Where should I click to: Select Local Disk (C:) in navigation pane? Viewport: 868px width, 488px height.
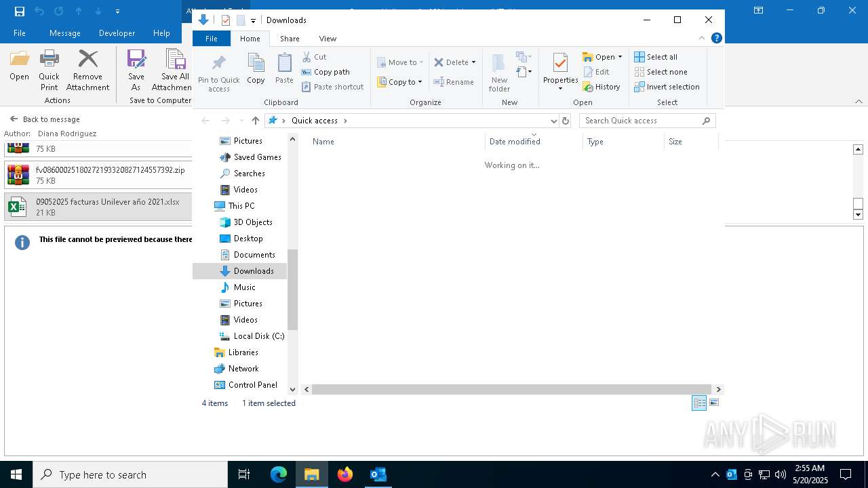point(252,336)
